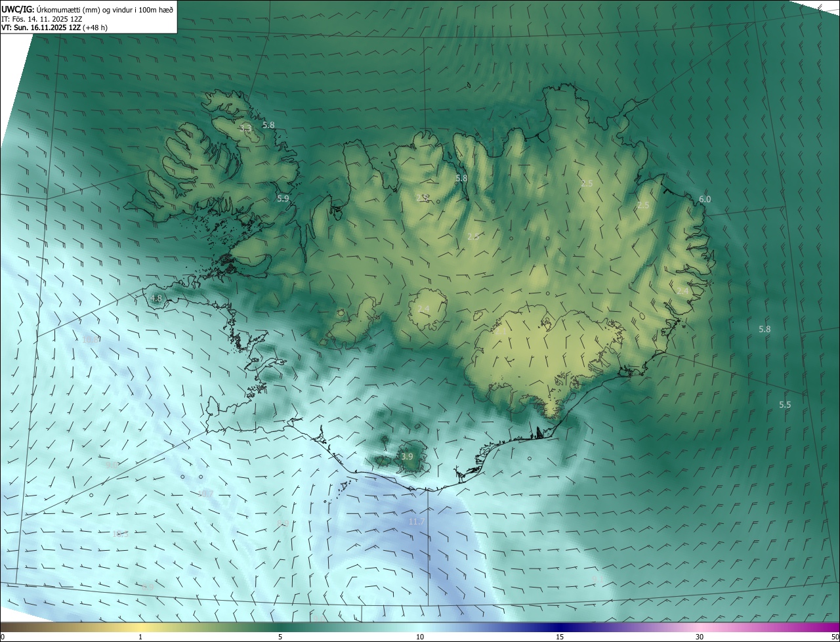840x642 pixels.
Task: Select the 5.9 precipitation label
Action: (283, 198)
